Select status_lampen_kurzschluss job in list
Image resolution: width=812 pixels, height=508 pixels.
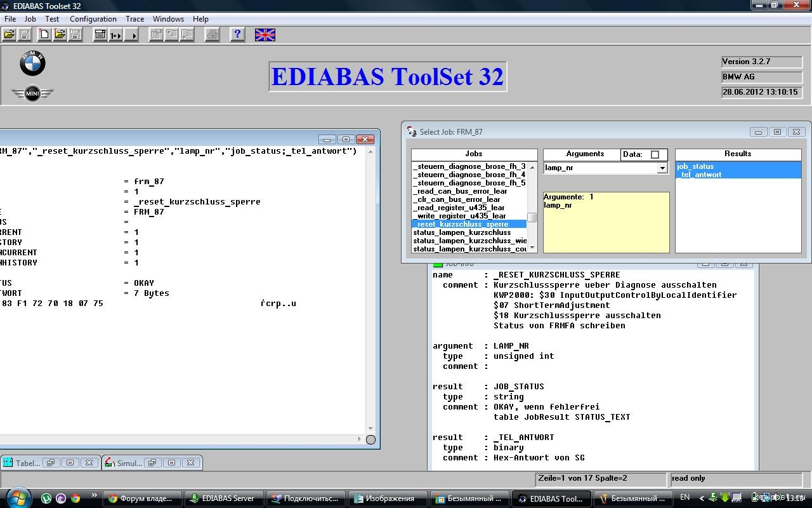[x=462, y=232]
